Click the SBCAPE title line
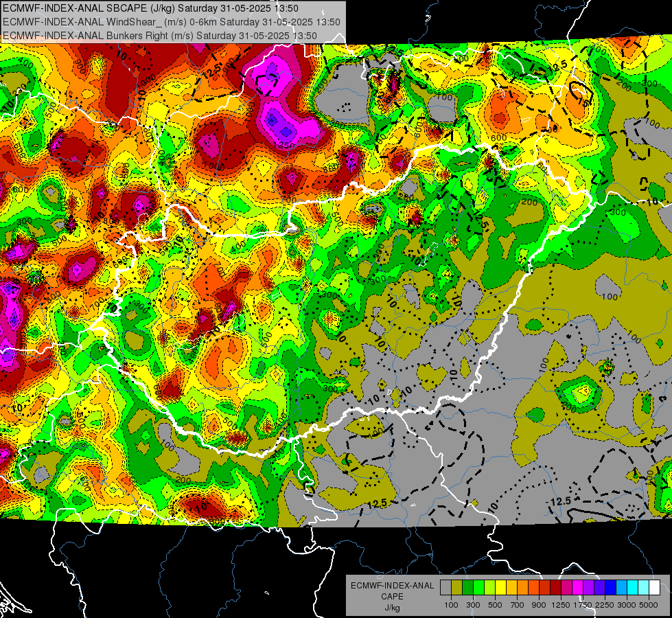Viewport: 672px width, 618px height. [150, 8]
